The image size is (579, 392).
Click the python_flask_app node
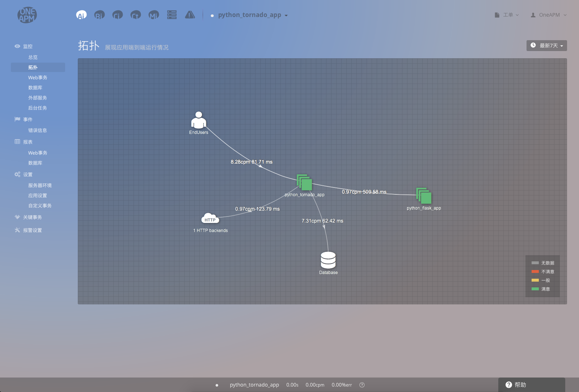point(424,195)
